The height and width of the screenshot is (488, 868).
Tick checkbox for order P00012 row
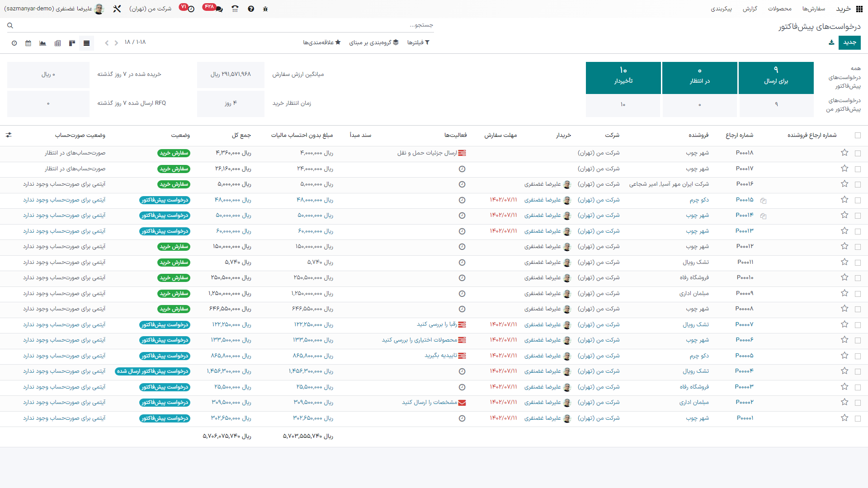point(858,247)
